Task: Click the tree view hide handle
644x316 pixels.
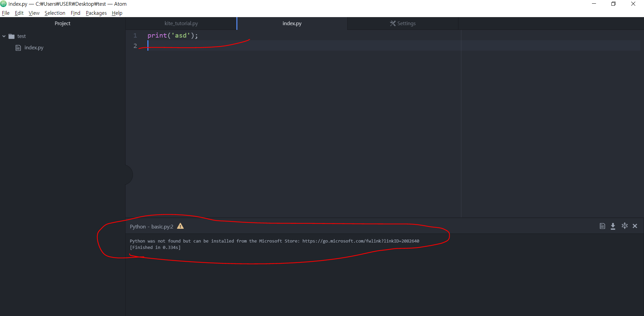Action: (129, 174)
